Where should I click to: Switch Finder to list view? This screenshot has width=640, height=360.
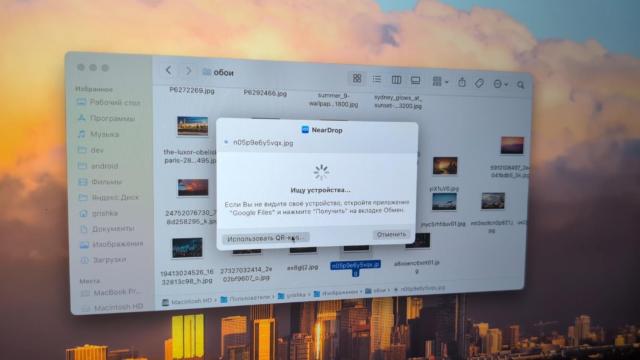coord(376,79)
